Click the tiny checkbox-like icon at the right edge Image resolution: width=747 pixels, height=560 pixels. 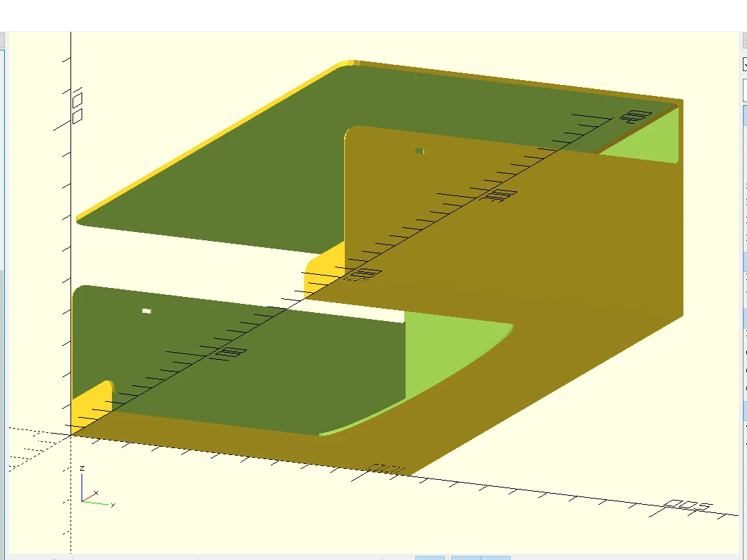point(744,66)
